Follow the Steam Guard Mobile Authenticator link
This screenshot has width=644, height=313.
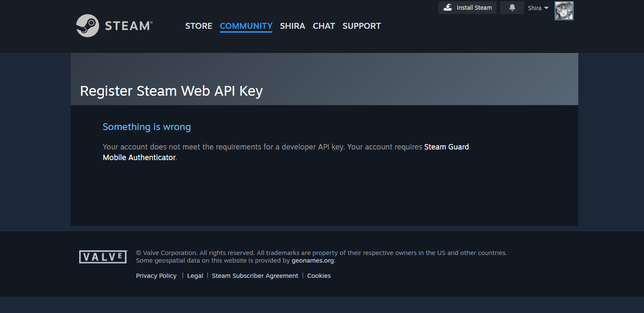tap(446, 147)
